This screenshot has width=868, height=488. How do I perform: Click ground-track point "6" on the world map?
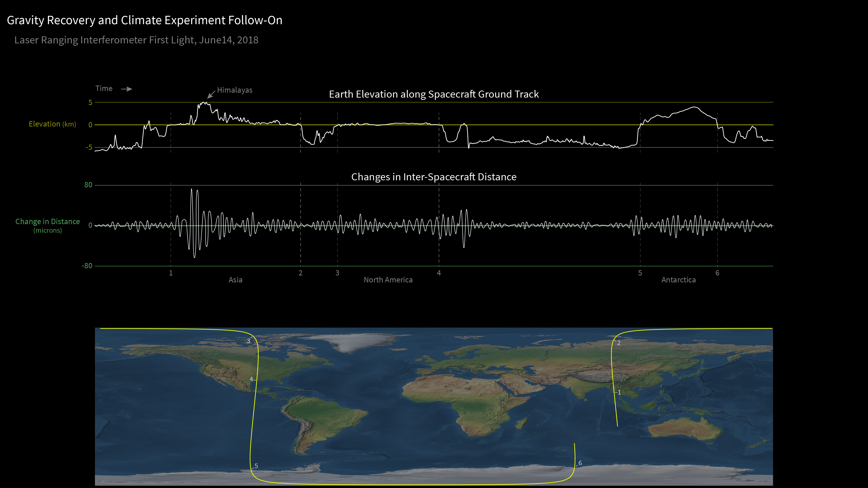point(580,463)
